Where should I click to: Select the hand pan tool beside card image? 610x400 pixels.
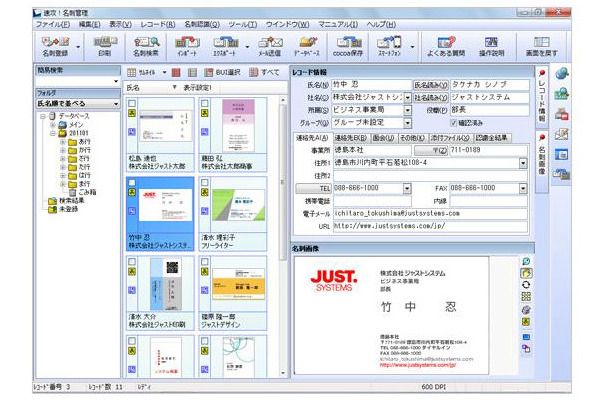point(526,273)
